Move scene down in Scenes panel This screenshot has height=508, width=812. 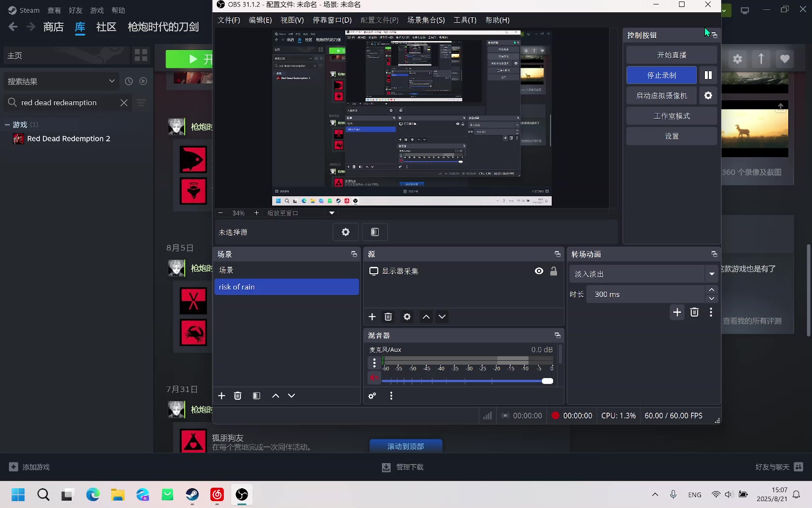click(x=291, y=396)
